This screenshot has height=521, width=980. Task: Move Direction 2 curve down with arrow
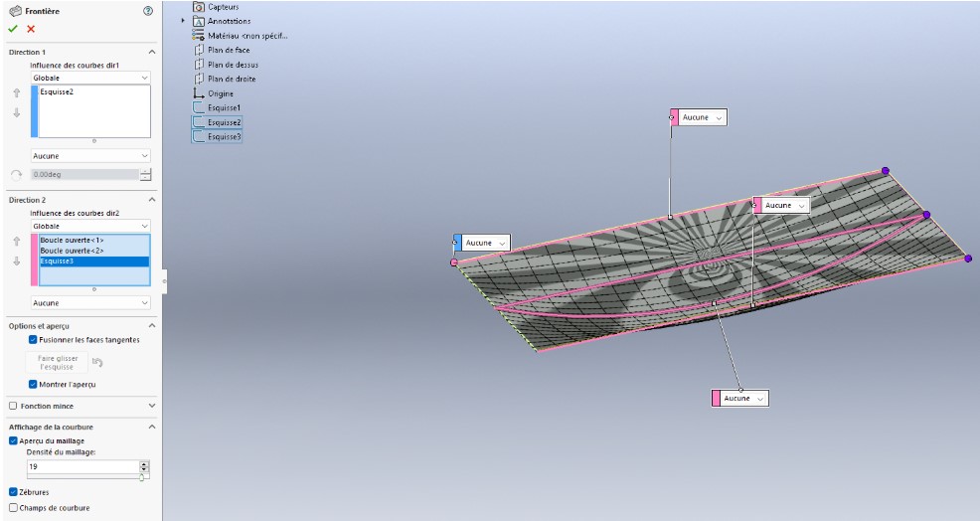point(16,261)
